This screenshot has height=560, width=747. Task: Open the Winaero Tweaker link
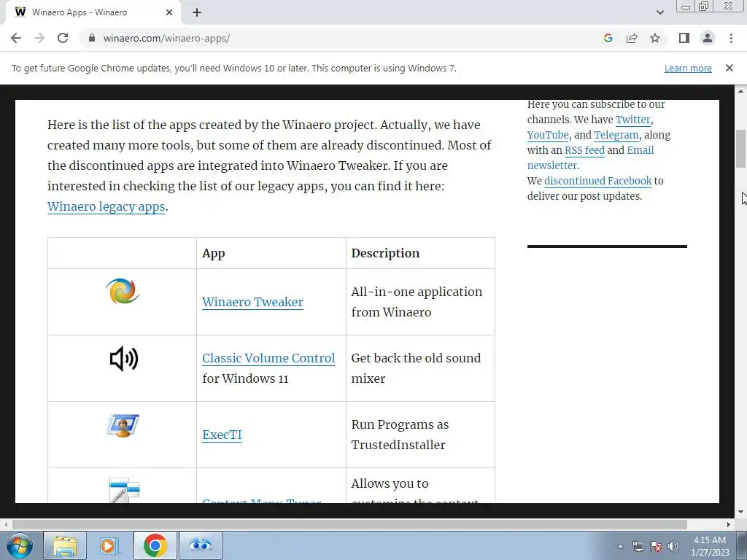(x=252, y=302)
